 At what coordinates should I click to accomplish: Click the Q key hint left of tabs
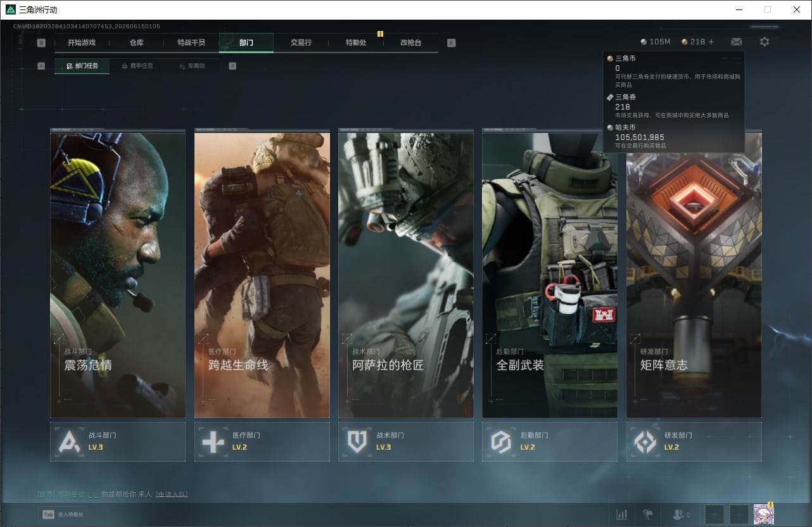[41, 43]
